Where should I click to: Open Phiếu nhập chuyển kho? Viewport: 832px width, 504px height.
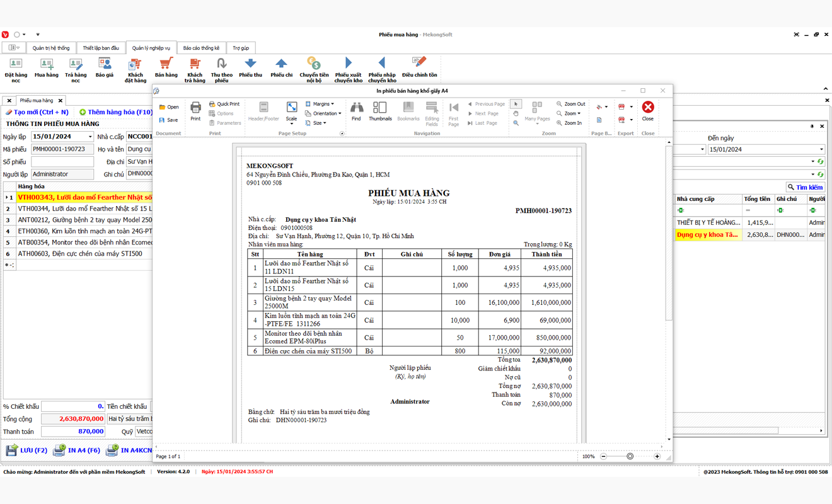pyautogui.click(x=382, y=70)
